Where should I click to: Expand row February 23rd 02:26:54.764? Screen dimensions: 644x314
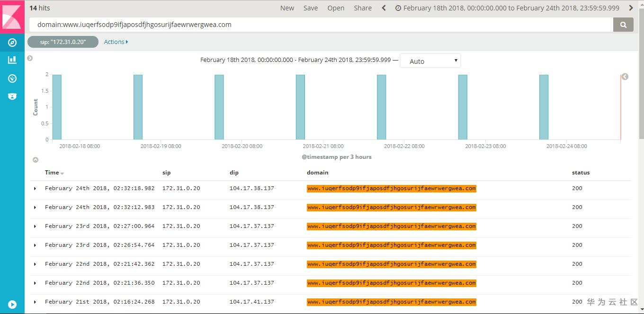pyautogui.click(x=35, y=245)
